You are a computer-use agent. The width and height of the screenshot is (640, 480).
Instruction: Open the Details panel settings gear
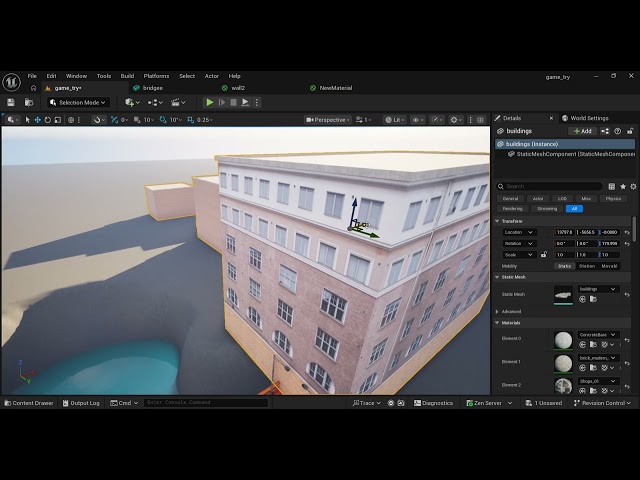pos(633,186)
